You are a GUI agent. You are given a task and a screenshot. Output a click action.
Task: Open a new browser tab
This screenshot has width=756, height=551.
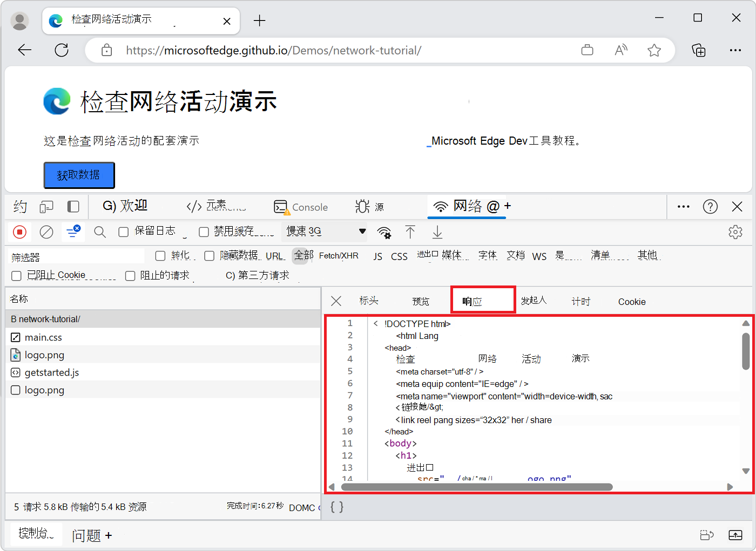(x=260, y=21)
